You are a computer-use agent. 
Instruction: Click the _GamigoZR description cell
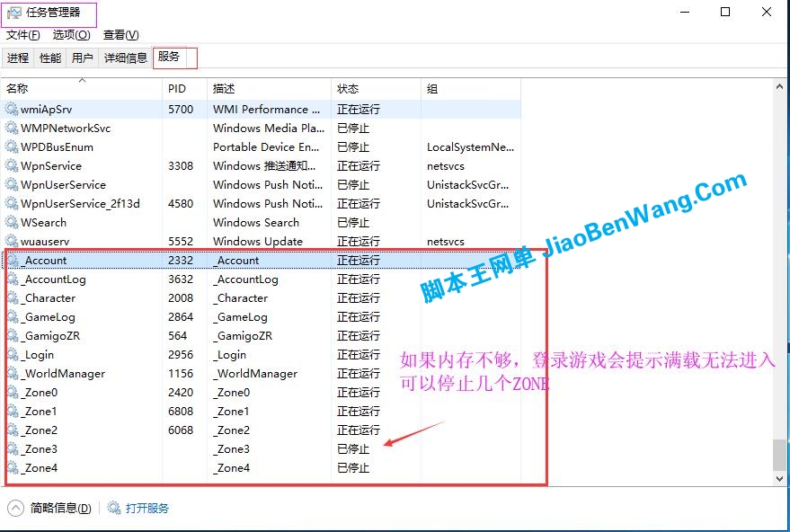coord(243,335)
